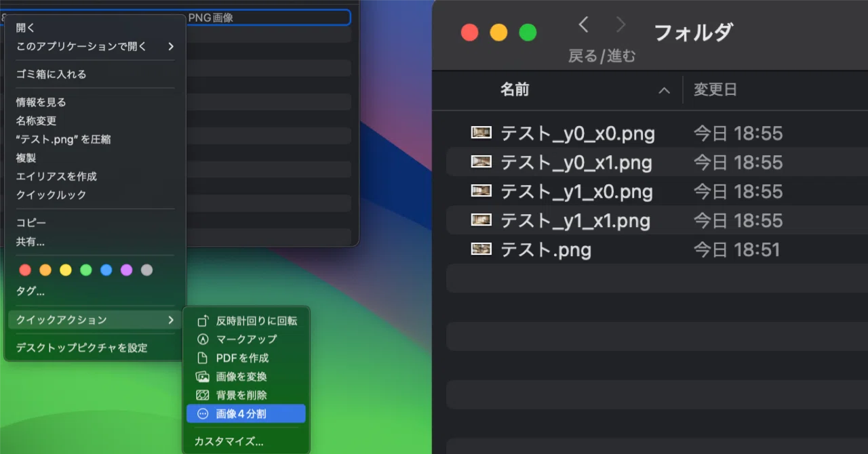The image size is (868, 454).
Task: Go forward in the フォルダ window
Action: tap(620, 25)
